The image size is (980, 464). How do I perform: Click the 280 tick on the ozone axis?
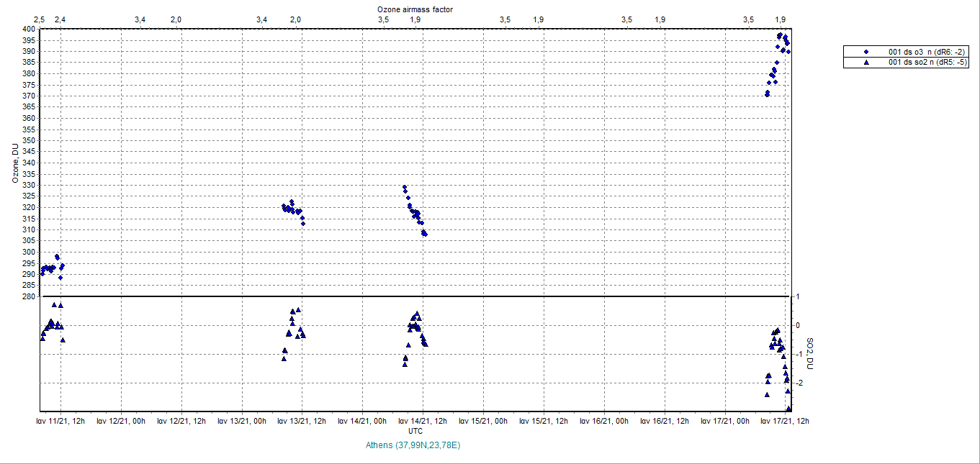[27, 296]
